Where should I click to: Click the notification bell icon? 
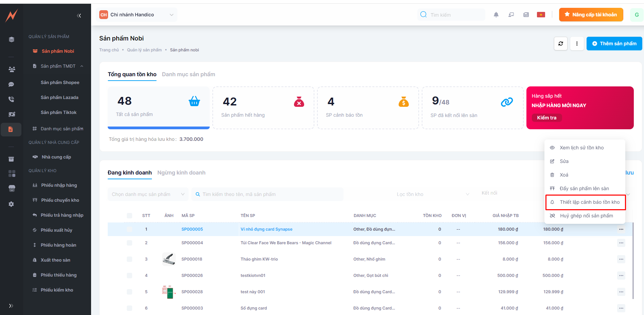coord(496,15)
